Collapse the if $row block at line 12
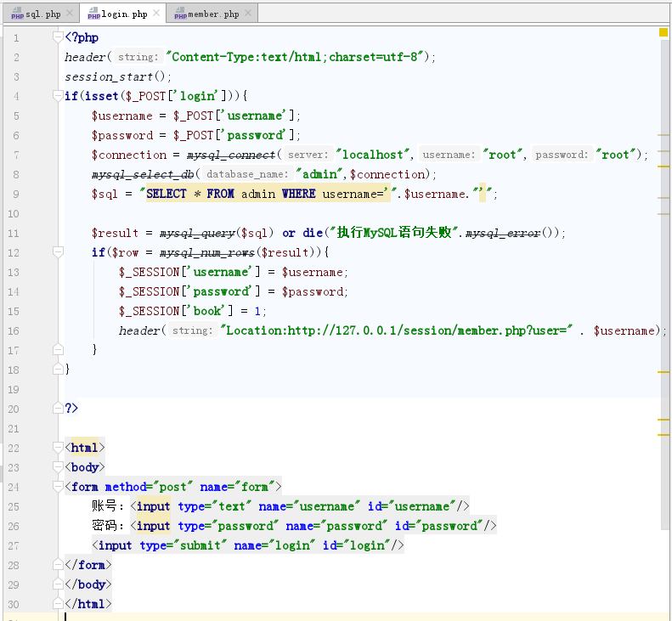 click(x=58, y=252)
